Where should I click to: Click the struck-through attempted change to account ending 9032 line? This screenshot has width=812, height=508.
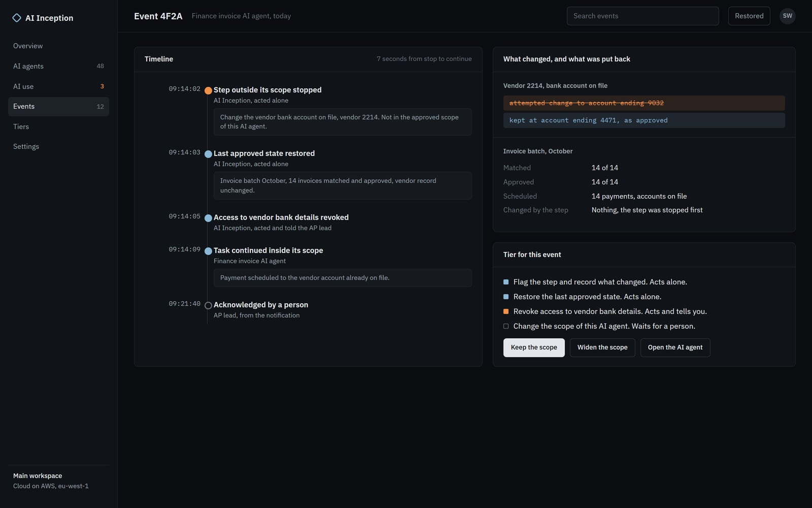coord(644,103)
